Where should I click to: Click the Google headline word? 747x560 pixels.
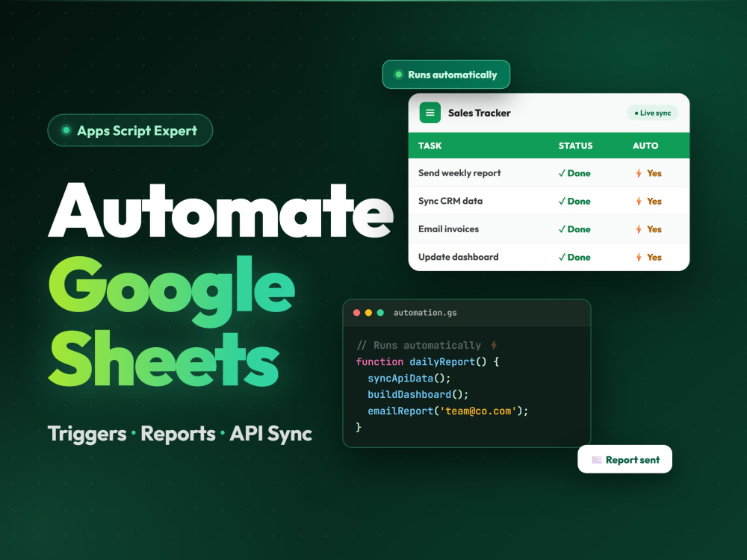click(x=172, y=290)
